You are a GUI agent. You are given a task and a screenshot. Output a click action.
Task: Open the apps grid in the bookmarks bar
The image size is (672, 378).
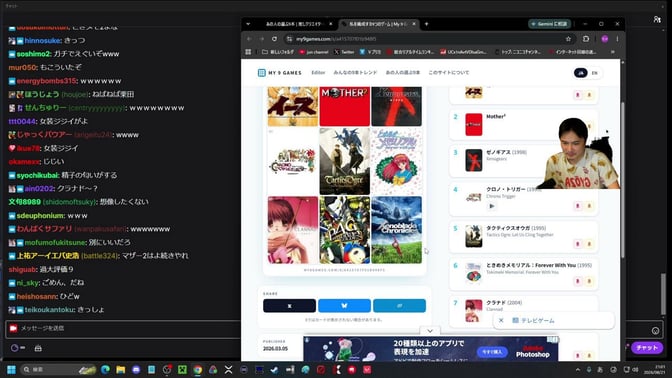(x=248, y=52)
